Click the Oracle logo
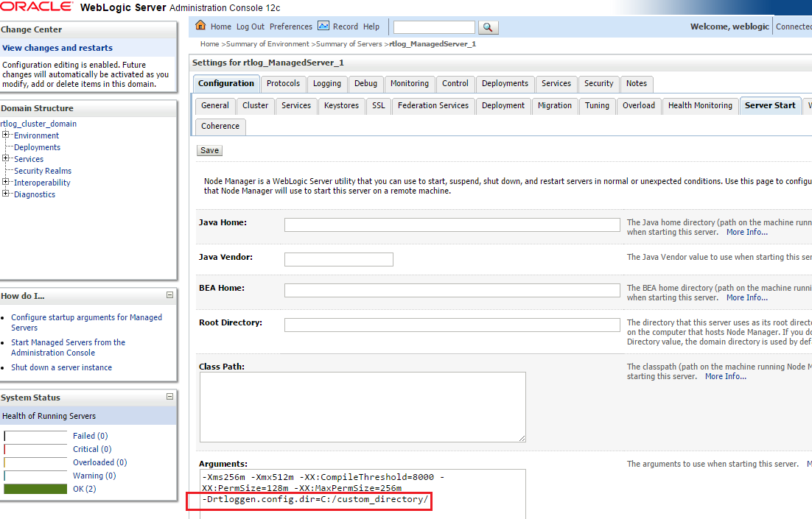This screenshot has height=519, width=812. coord(35,6)
